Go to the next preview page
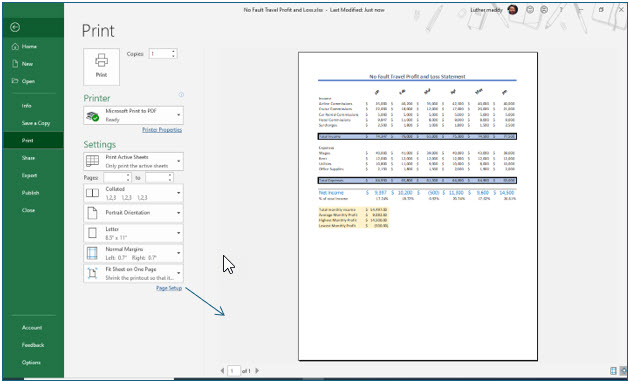This screenshot has height=382, width=628. point(257,371)
